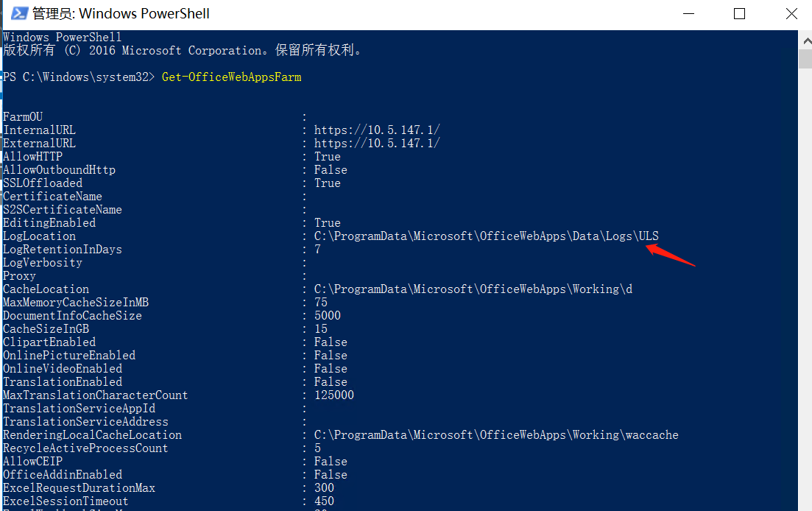This screenshot has height=511, width=812.
Task: Click the EditingEnabled property name
Action: coord(49,223)
